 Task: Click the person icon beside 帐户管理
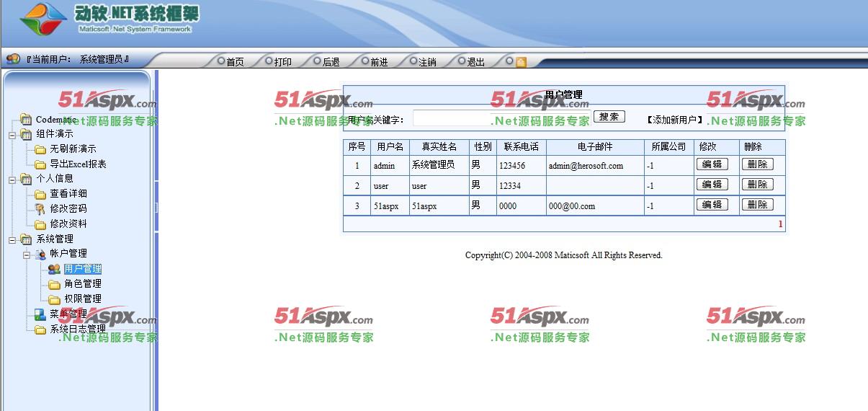click(40, 254)
